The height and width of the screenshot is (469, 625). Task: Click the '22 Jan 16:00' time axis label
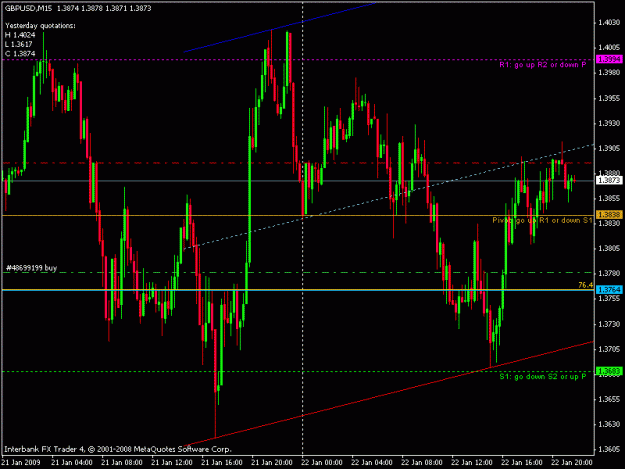point(521,463)
